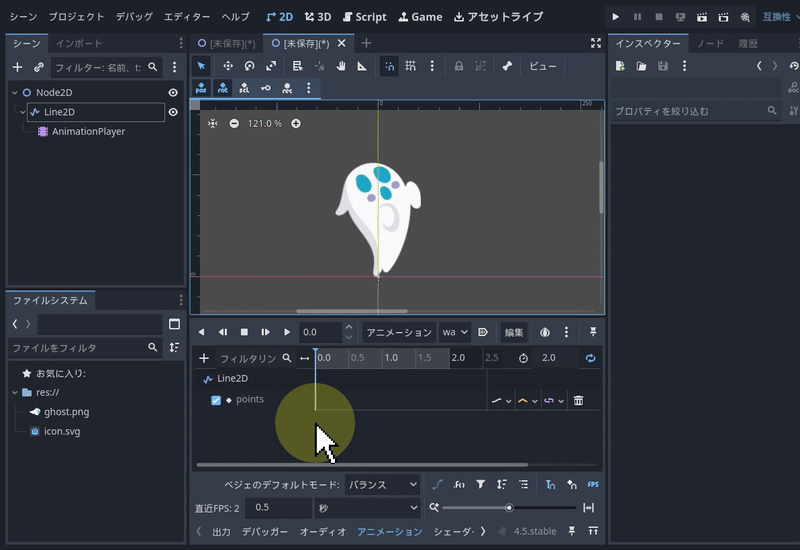
Task: Select the Move Mode tool
Action: 228,66
